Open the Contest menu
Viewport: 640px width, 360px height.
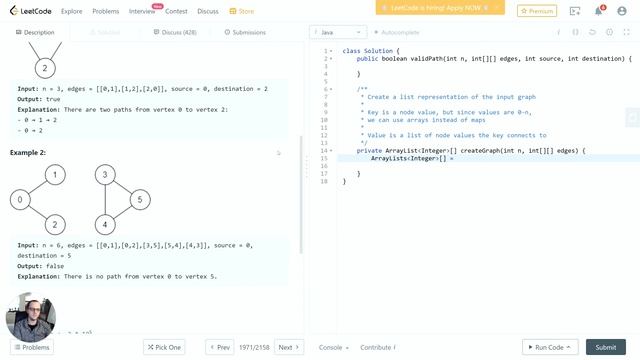point(176,11)
